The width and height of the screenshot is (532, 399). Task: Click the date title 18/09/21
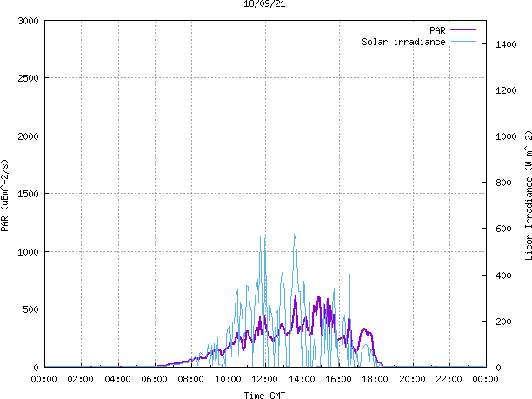click(x=264, y=3)
